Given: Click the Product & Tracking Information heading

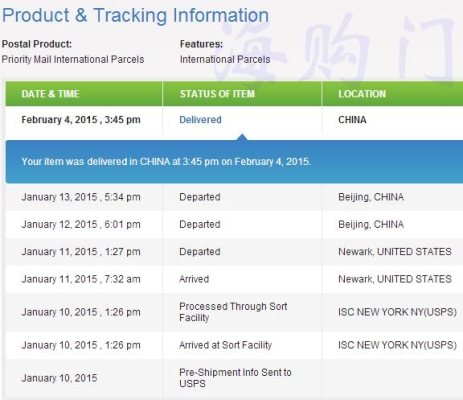Looking at the screenshot, I should 135,16.
